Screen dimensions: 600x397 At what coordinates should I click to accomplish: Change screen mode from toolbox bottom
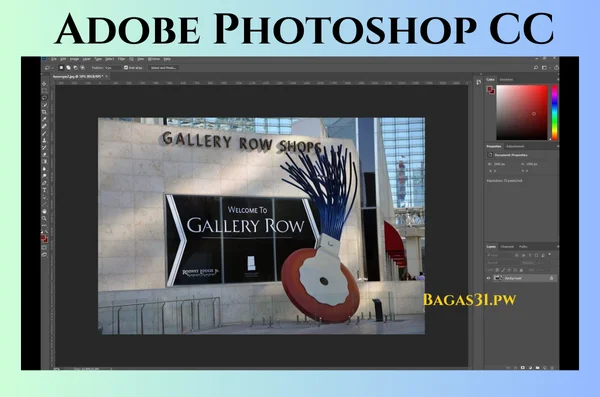[x=44, y=255]
